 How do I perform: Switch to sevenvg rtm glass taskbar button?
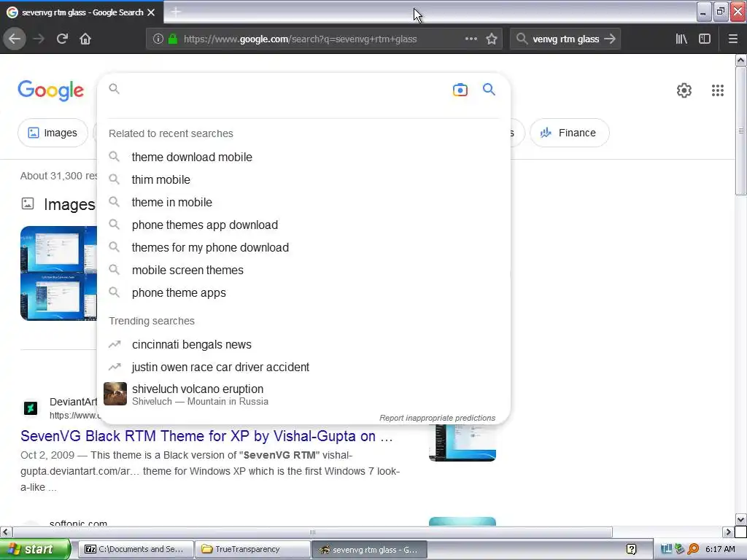369,549
